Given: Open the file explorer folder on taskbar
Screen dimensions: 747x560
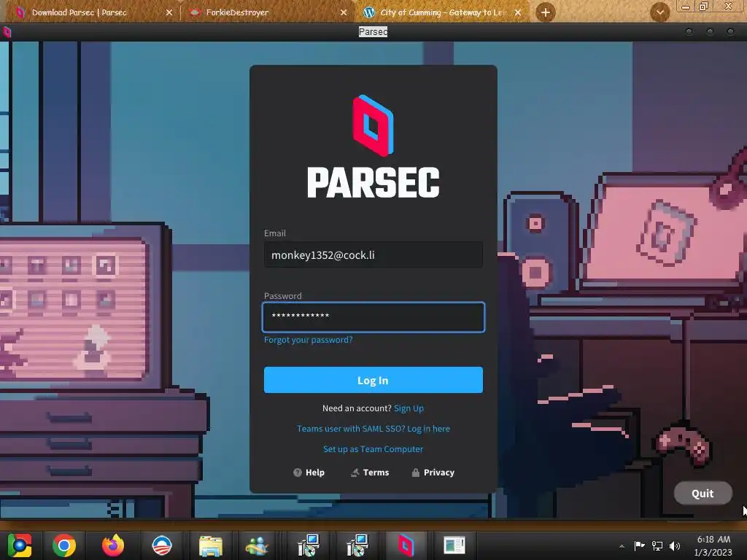Looking at the screenshot, I should pyautogui.click(x=211, y=545).
